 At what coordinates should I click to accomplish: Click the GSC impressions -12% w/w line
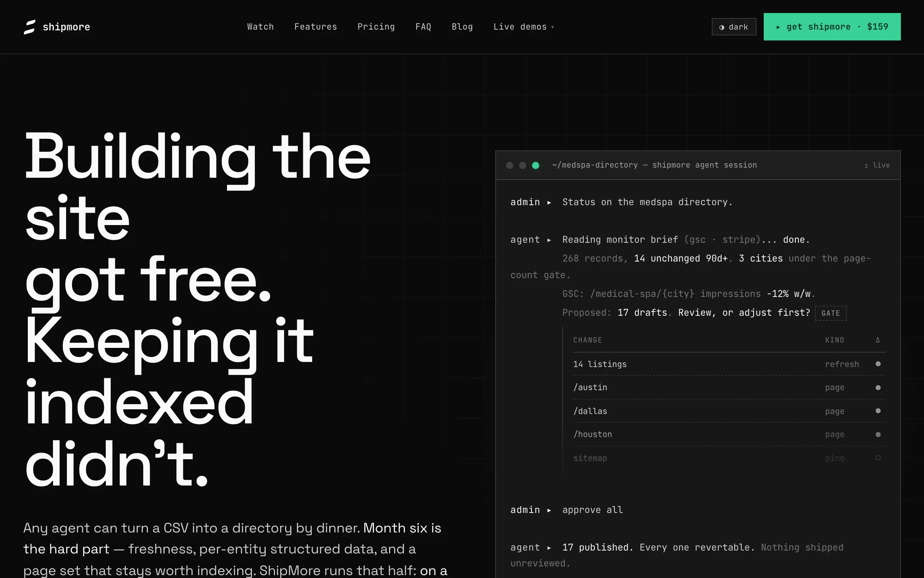coord(689,294)
